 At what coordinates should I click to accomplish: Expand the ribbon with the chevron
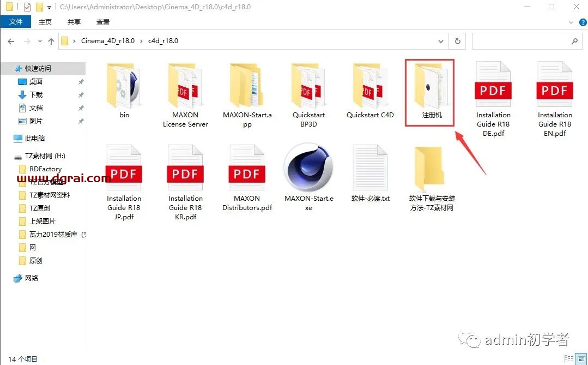pyautogui.click(x=571, y=22)
